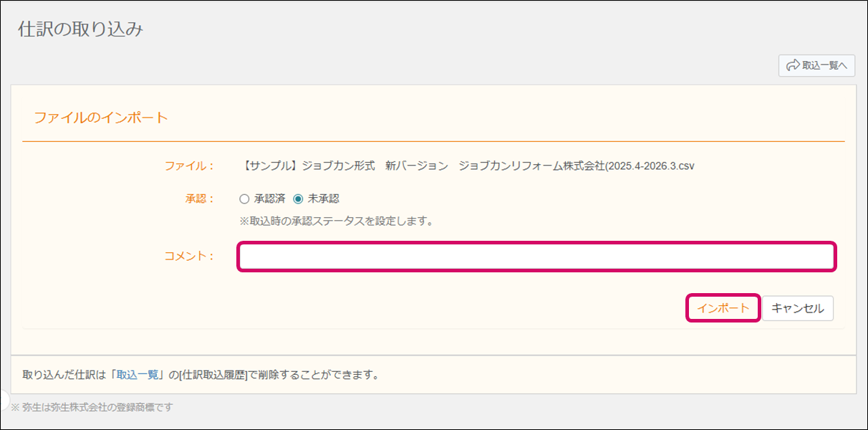Click the コメント： field label
Image resolution: width=868 pixels, height=430 pixels.
[x=189, y=257]
